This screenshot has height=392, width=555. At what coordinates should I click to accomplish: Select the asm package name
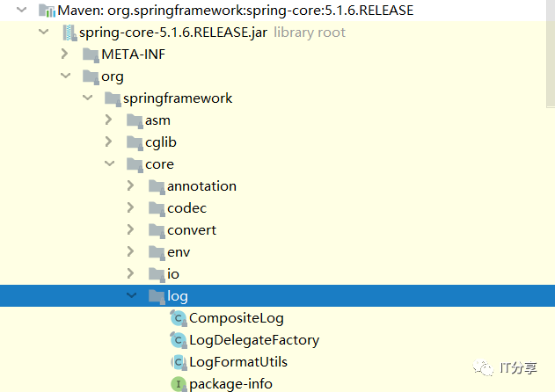(157, 120)
